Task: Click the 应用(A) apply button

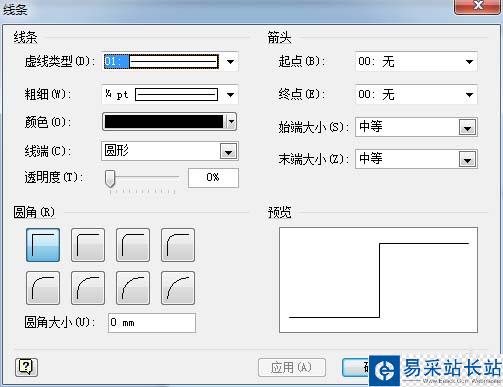Action: 292,368
